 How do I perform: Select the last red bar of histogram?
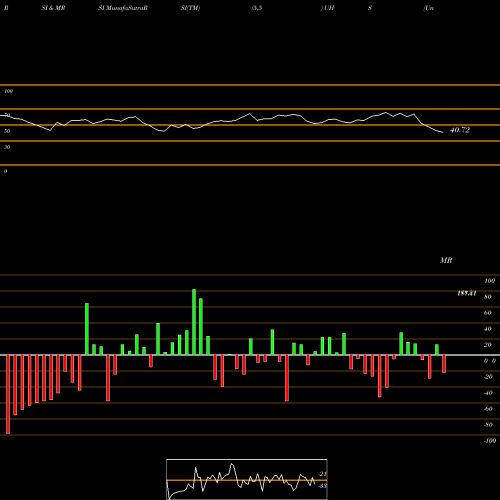tap(444, 364)
